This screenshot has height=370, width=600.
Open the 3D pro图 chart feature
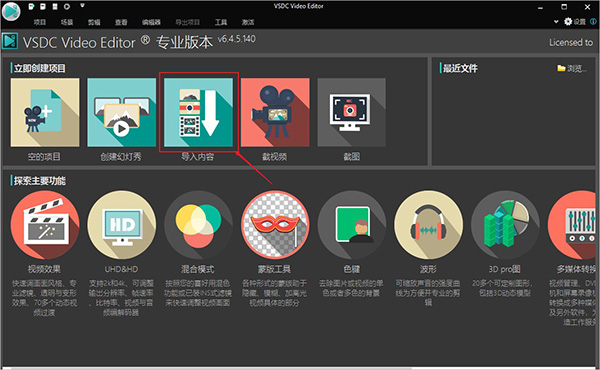click(x=505, y=225)
